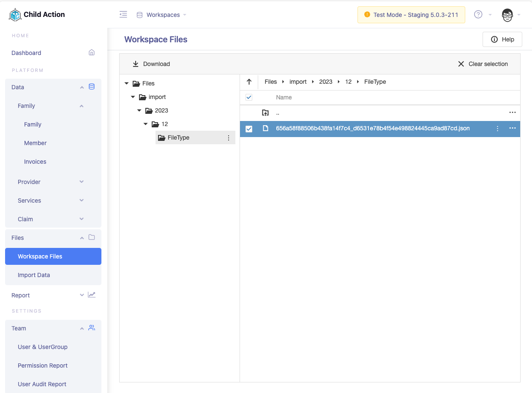Screen dimensions: 532x393
Task: Open horizontal ellipsis menu on the JSON file row
Action: [x=512, y=129]
